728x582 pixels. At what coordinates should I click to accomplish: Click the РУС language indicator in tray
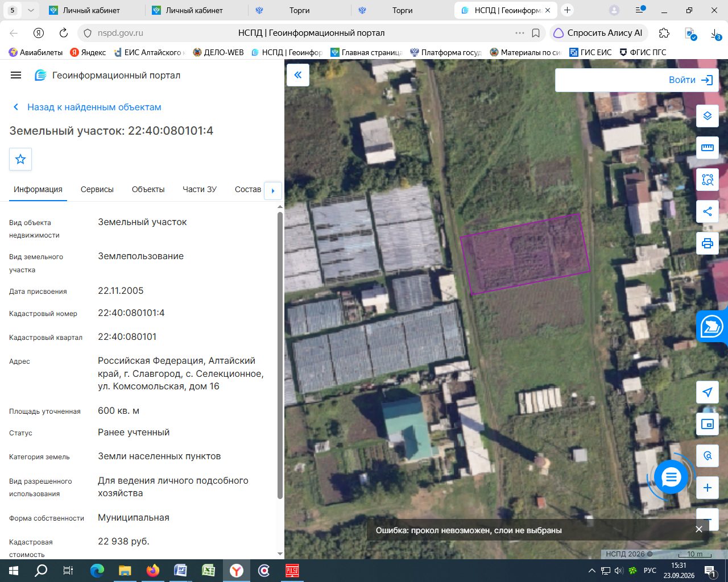point(650,571)
